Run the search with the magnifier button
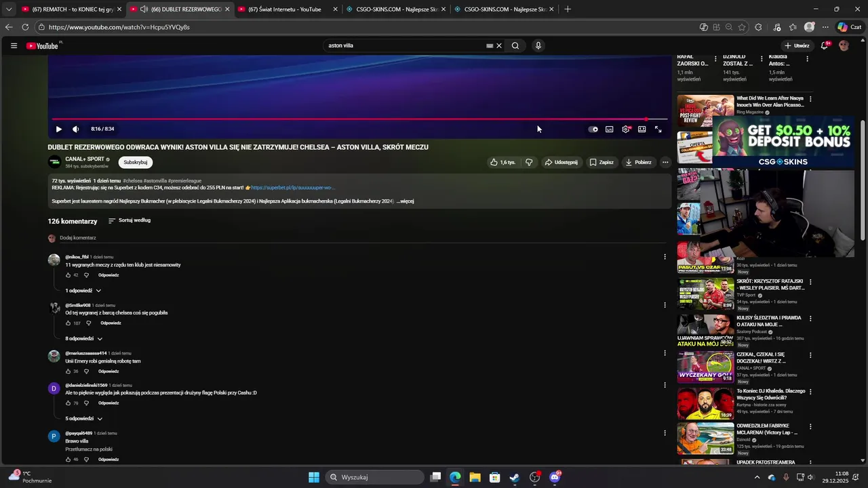 click(x=515, y=46)
